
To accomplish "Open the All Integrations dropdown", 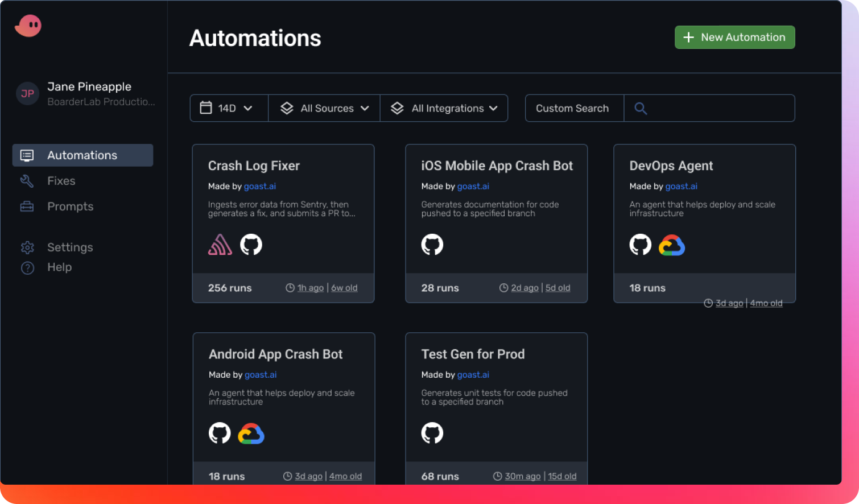I will point(444,108).
